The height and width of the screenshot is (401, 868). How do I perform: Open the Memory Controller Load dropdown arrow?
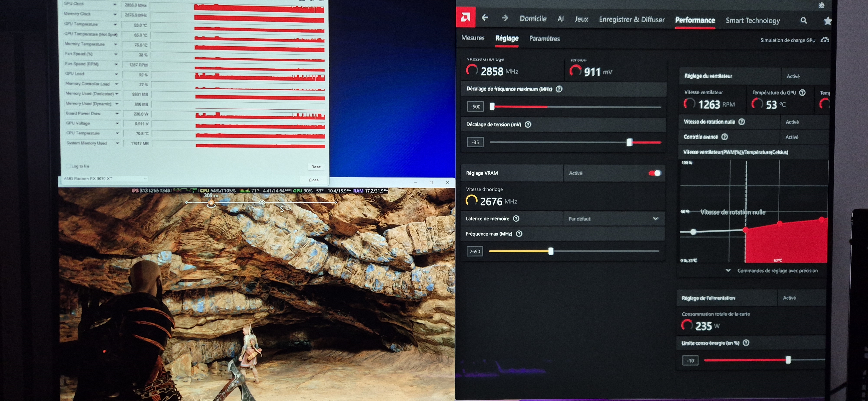[x=117, y=84]
